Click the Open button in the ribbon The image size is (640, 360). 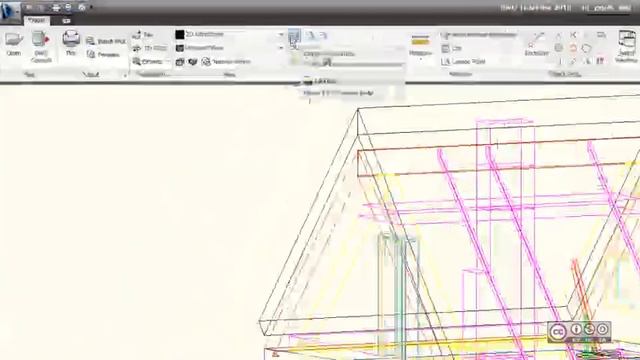point(13,44)
